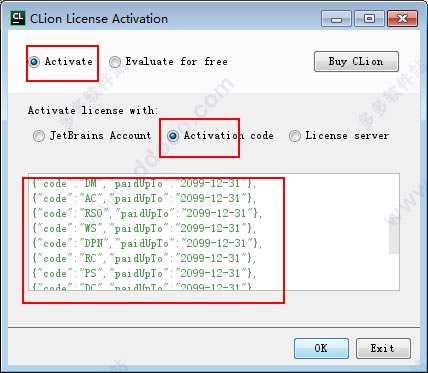Click the code line containing "DPN"
The image size is (428, 373).
click(x=147, y=244)
